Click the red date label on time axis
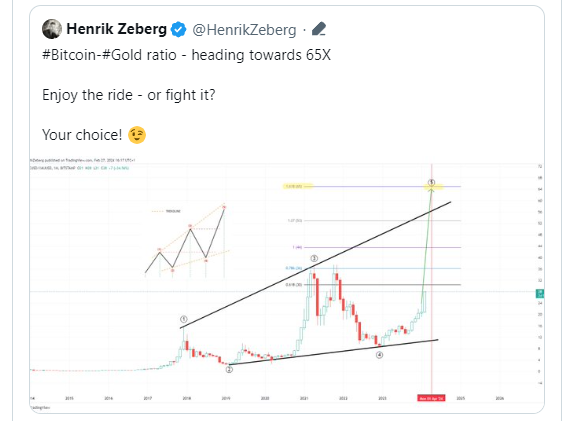The width and height of the screenshot is (566, 421). (431, 398)
